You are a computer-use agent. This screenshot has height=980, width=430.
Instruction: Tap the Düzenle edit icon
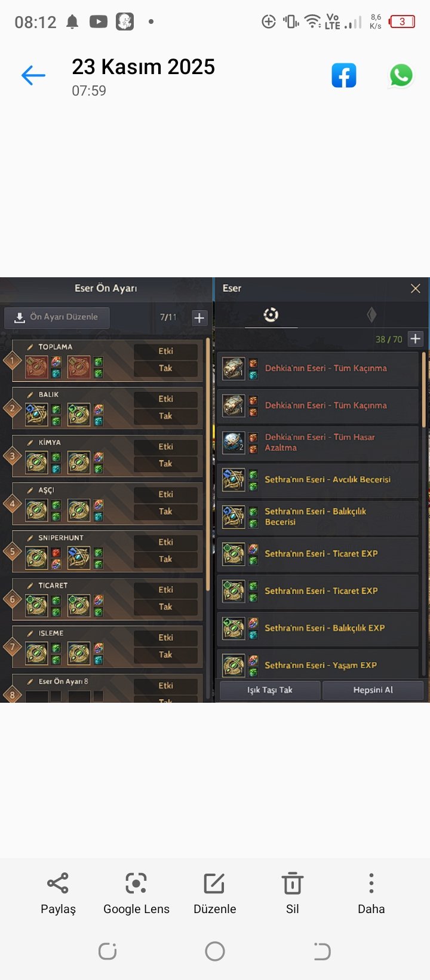coord(214,883)
